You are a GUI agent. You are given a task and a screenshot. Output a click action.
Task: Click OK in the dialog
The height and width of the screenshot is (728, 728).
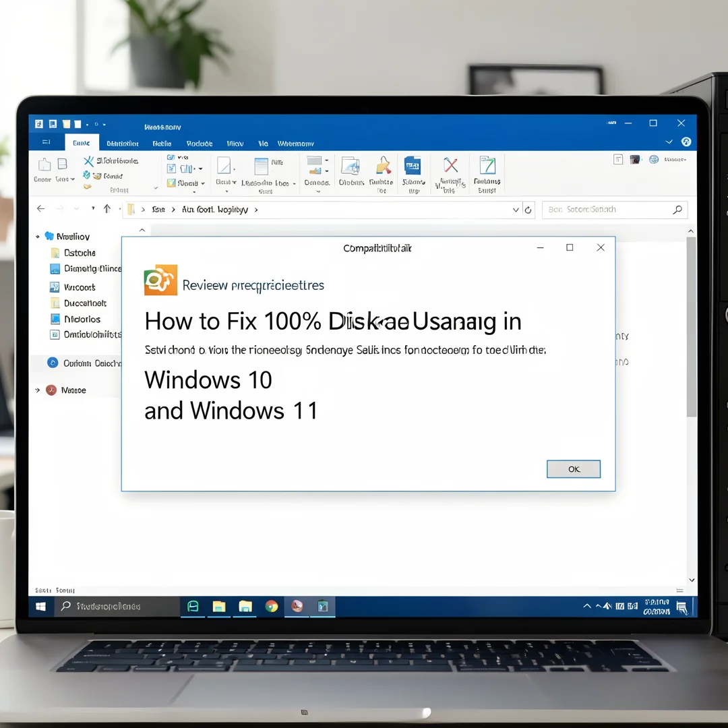[x=574, y=469]
